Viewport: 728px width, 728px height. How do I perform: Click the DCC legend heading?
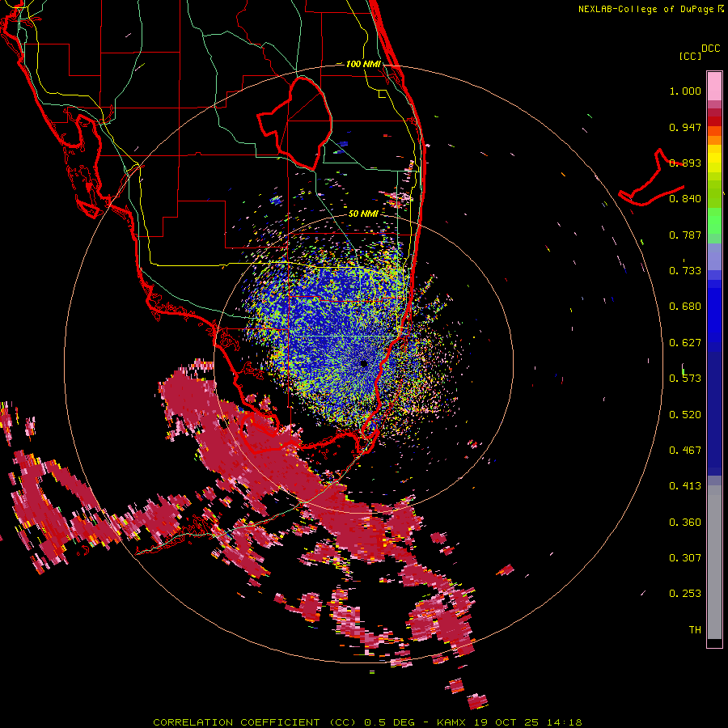(710, 49)
